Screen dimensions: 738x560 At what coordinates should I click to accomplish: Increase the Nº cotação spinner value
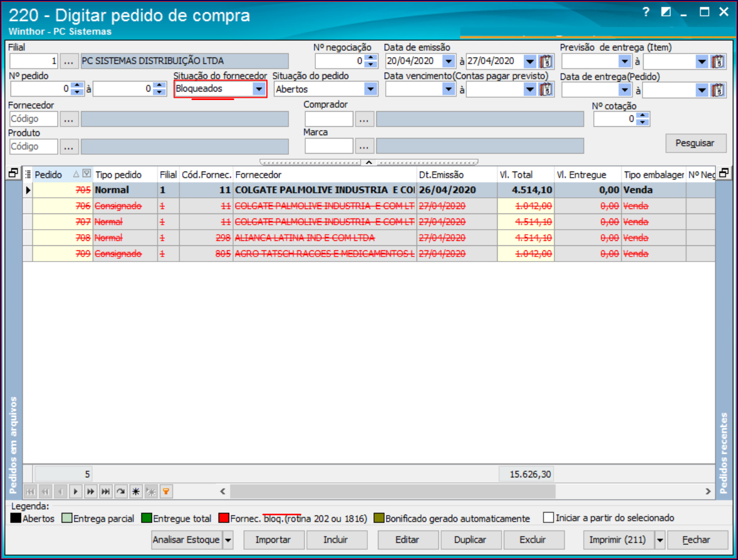pyautogui.click(x=643, y=116)
